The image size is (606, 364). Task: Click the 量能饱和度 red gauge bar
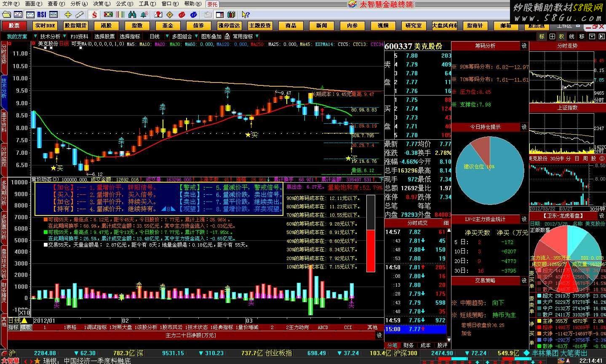click(x=371, y=234)
